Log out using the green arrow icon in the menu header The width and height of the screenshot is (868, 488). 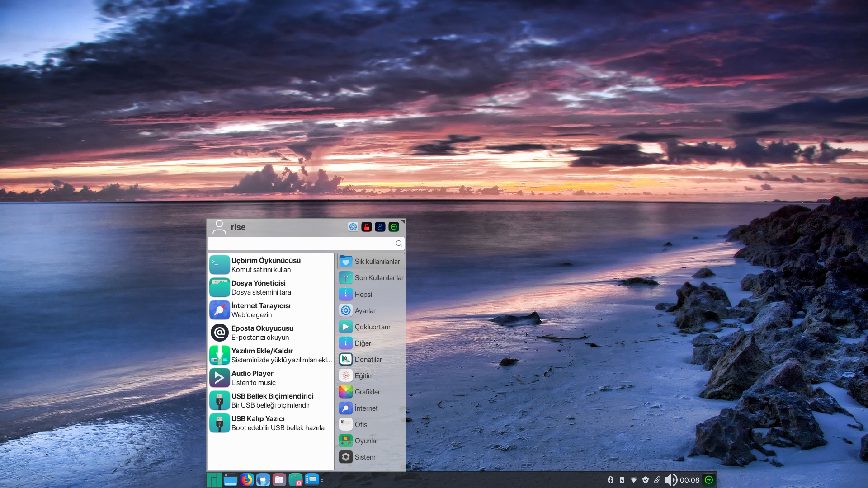click(394, 227)
